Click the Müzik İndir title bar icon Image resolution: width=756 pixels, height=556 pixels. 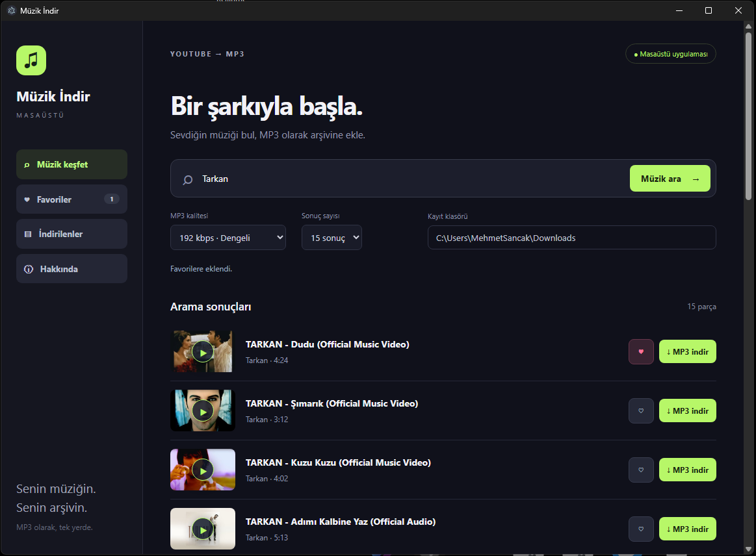click(12, 10)
